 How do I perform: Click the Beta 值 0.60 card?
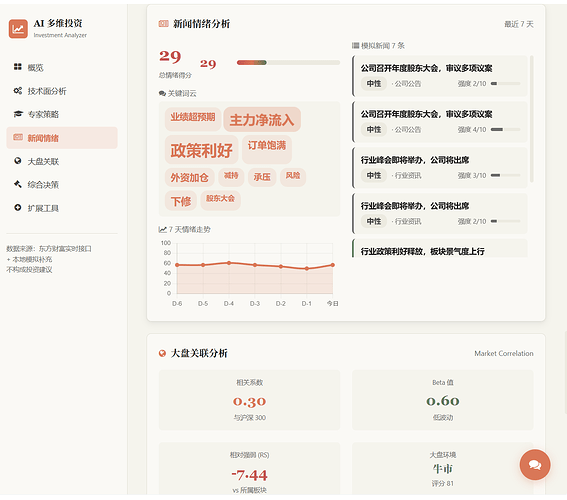tap(443, 400)
